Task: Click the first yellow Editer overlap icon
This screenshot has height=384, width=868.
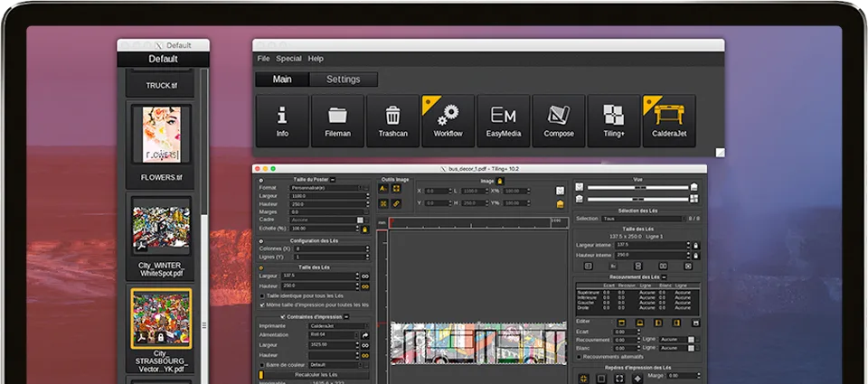Action: click(x=622, y=323)
